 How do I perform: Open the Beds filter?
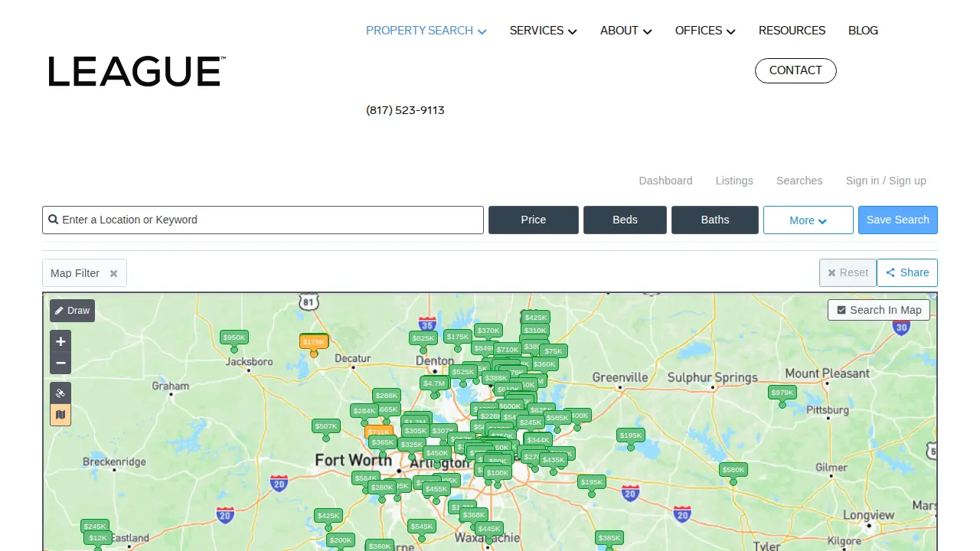[625, 220]
